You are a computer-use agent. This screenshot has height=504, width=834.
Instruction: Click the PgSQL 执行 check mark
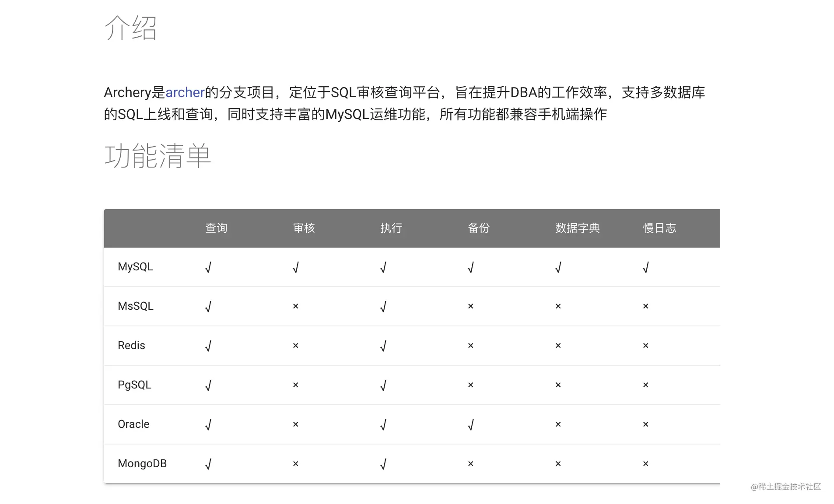point(383,385)
